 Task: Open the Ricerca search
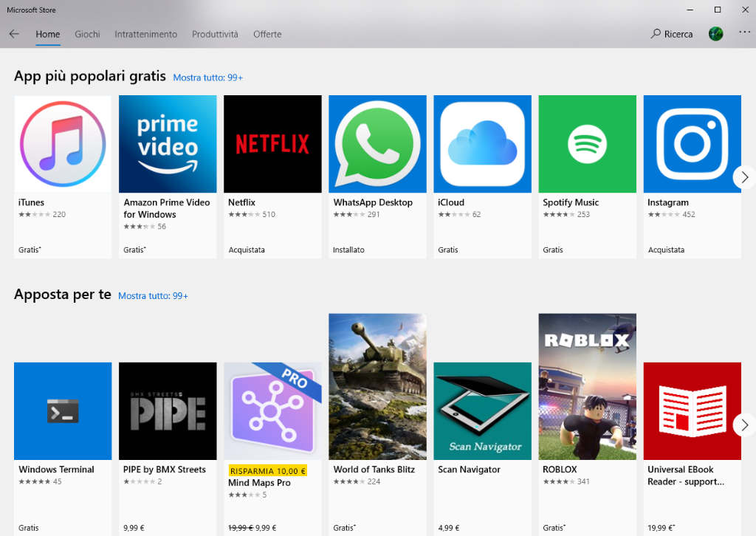click(x=672, y=34)
